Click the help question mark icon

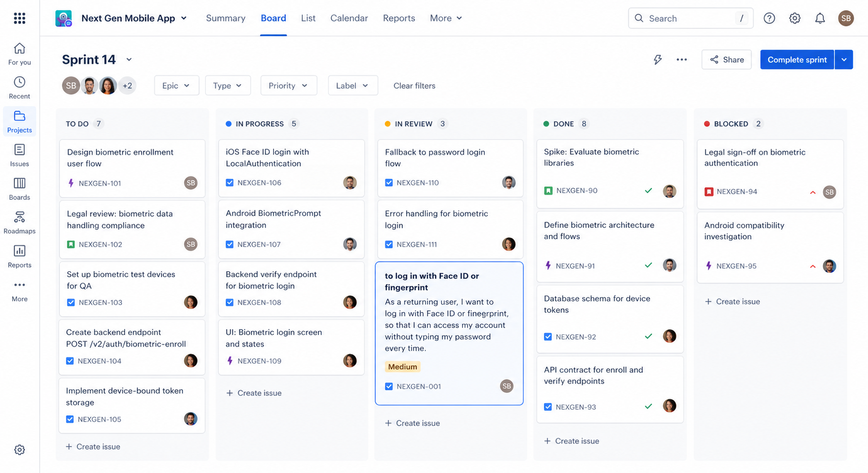[769, 18]
